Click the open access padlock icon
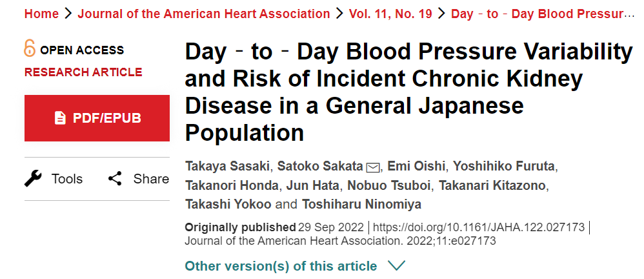 tap(30, 48)
